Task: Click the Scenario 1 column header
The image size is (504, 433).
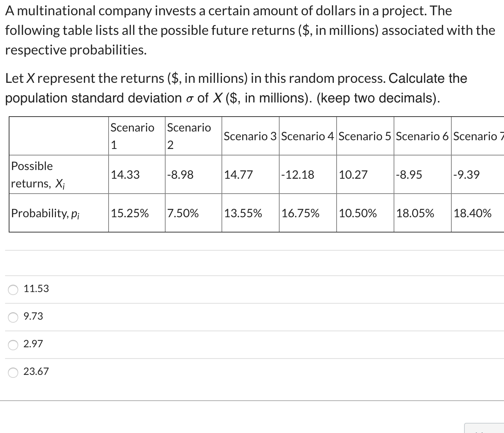Action: (133, 136)
